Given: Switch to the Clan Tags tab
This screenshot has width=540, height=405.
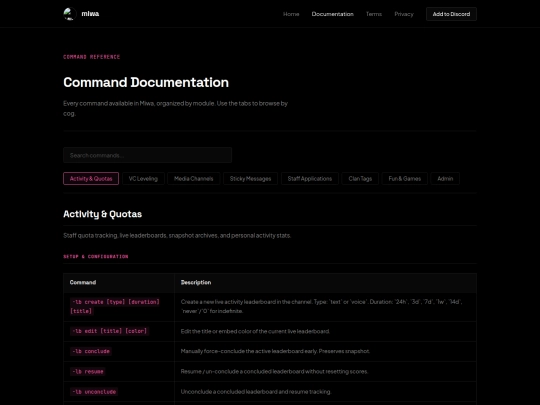Looking at the screenshot, I should pyautogui.click(x=360, y=179).
